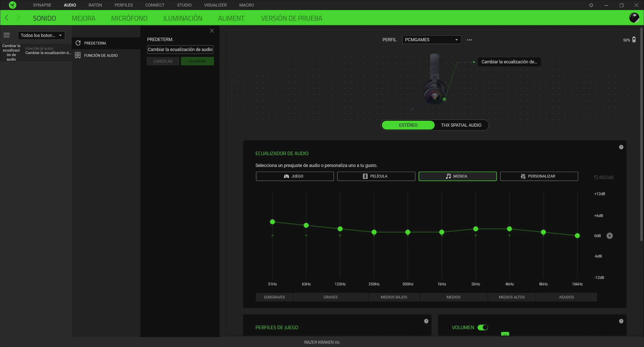Click the Restab. reset link

coord(604,177)
